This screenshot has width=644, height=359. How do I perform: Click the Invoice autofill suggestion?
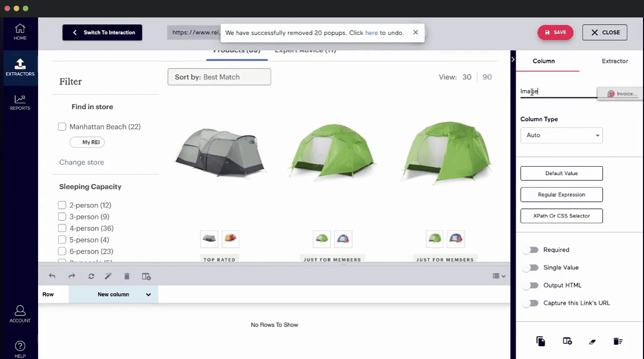[621, 94]
